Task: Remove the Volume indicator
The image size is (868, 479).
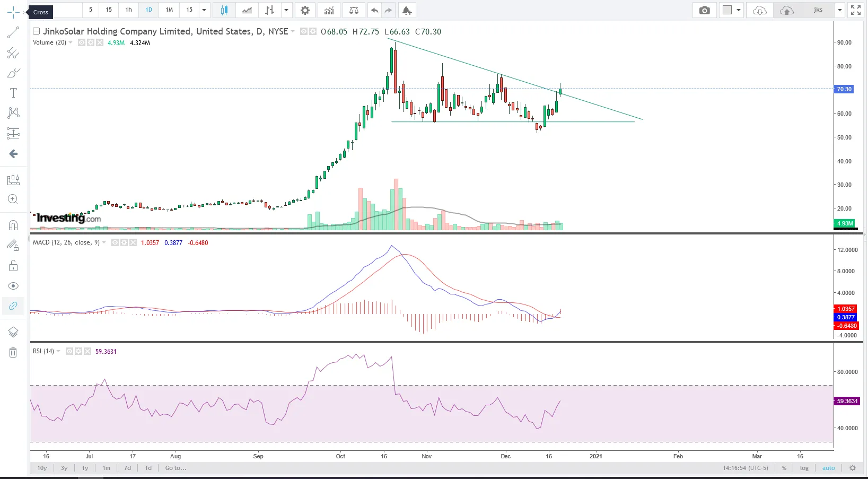Action: point(99,42)
